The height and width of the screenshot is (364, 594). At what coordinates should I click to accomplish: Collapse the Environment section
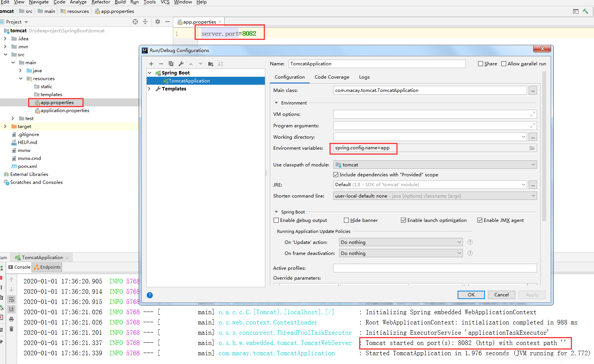pos(276,103)
